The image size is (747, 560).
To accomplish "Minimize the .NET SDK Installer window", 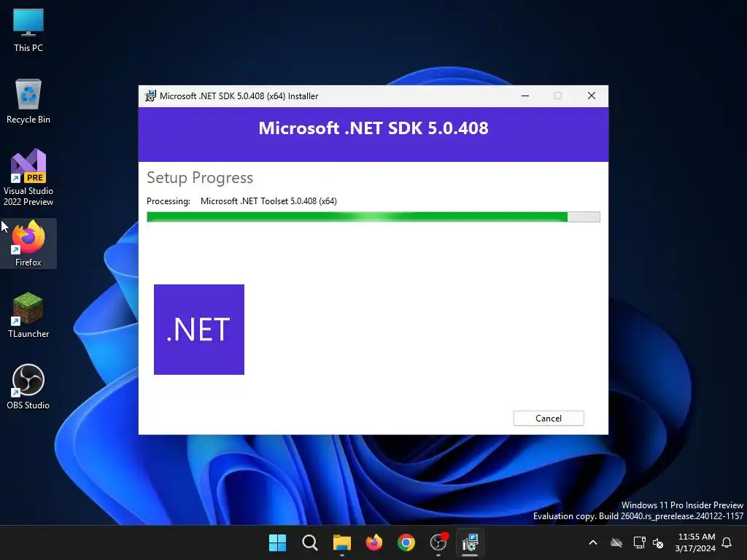I will click(x=525, y=96).
